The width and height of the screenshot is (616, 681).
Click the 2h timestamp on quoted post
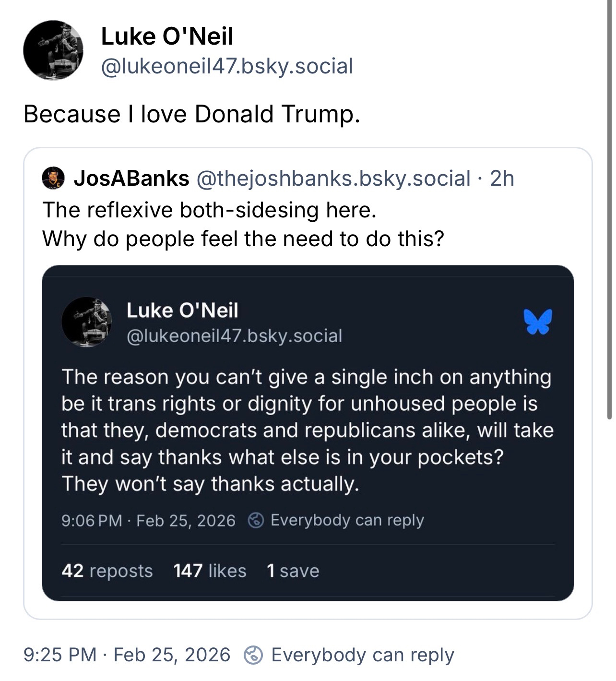502,178
